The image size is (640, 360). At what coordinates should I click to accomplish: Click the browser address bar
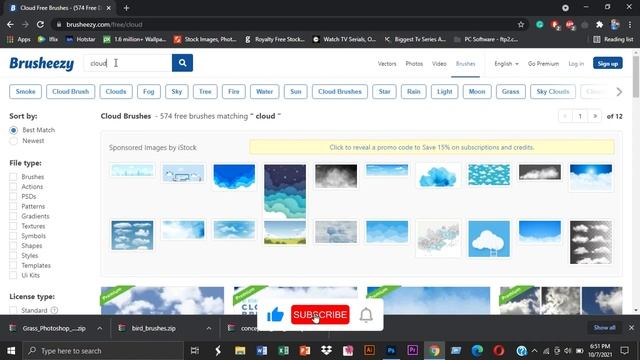coord(290,24)
